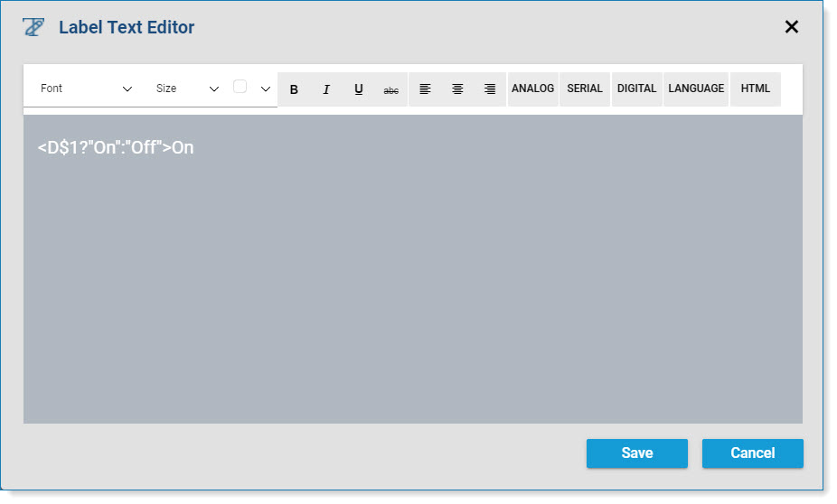Center align text
Image resolution: width=837 pixels, height=504 pixels.
457,89
